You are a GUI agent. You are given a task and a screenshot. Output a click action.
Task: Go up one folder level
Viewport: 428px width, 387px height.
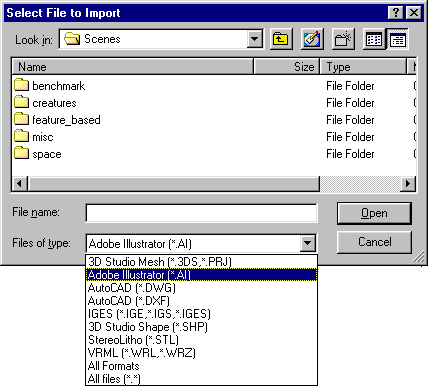click(281, 39)
